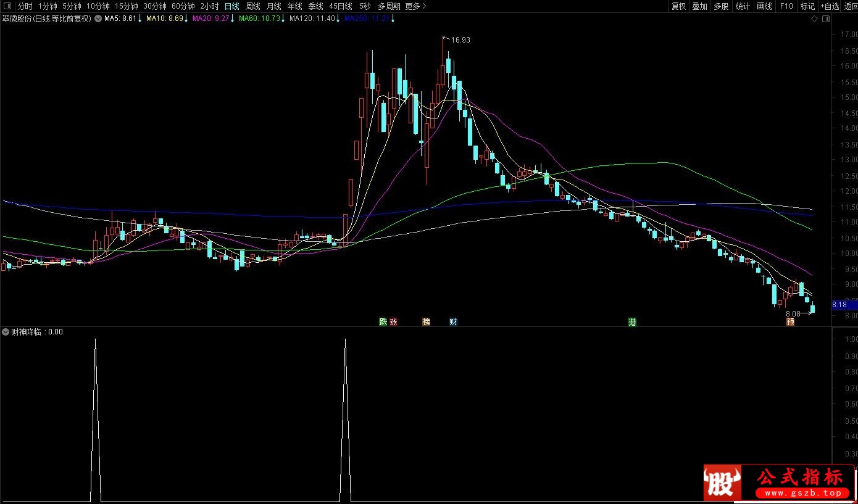Click the 标记 mark button
Screen dimensions: 858x504
[x=807, y=6]
